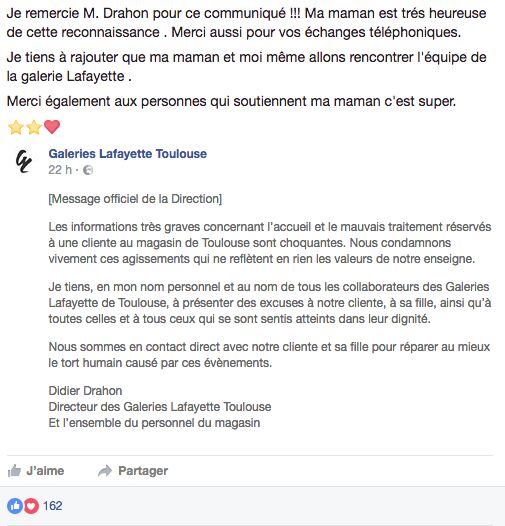The height and width of the screenshot is (526, 505).
Task: Click the red heart emoji after the stars
Action: click(52, 127)
